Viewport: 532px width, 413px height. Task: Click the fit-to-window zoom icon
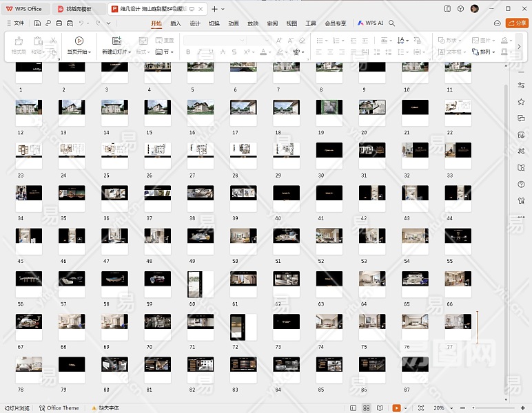421,407
